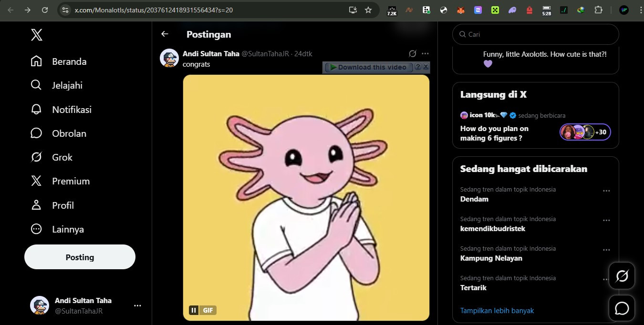Open the Internet Download Manager extension icon
The height and width of the screenshot is (325, 644).
point(581,10)
